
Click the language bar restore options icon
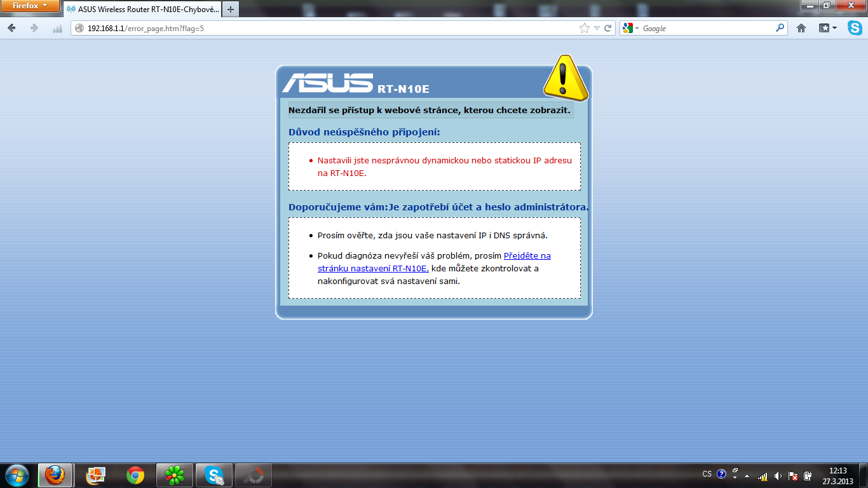click(735, 471)
